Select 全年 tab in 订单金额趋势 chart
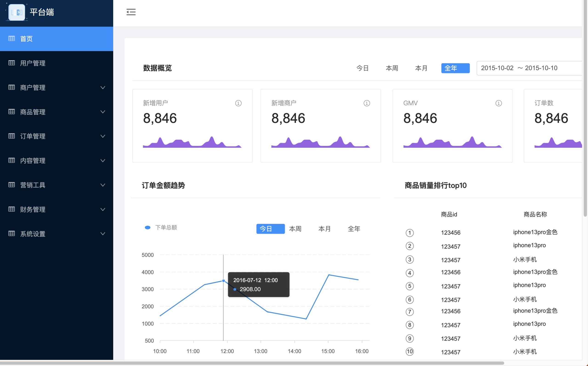Image resolution: width=588 pixels, height=366 pixels. click(354, 229)
